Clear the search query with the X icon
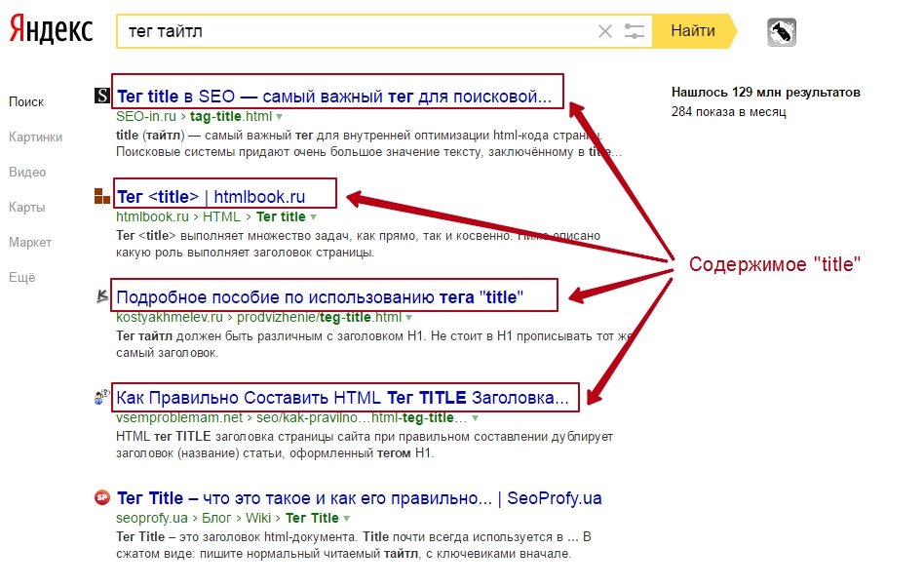 coord(604,31)
